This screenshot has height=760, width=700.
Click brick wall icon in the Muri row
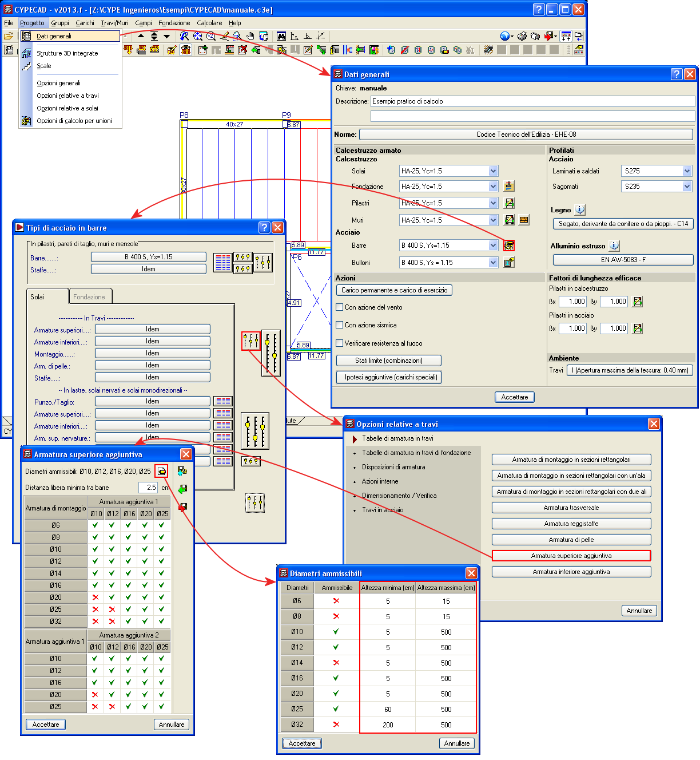coord(524,220)
